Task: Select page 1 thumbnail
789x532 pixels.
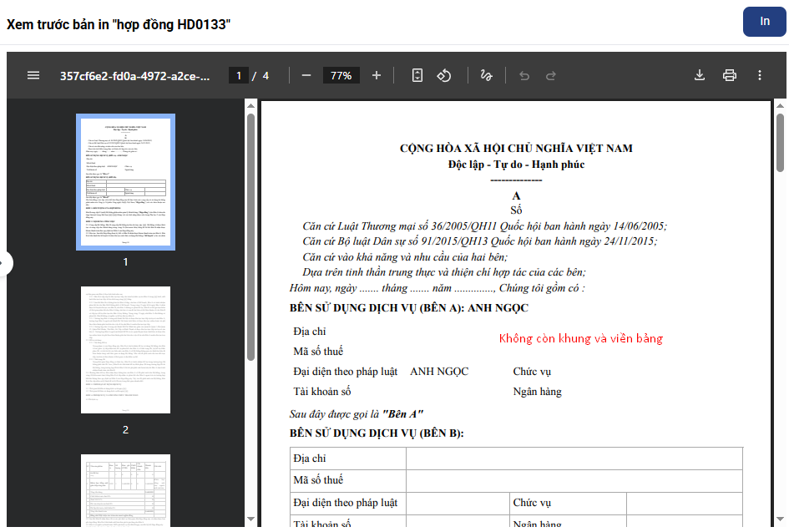Action: pyautogui.click(x=125, y=182)
